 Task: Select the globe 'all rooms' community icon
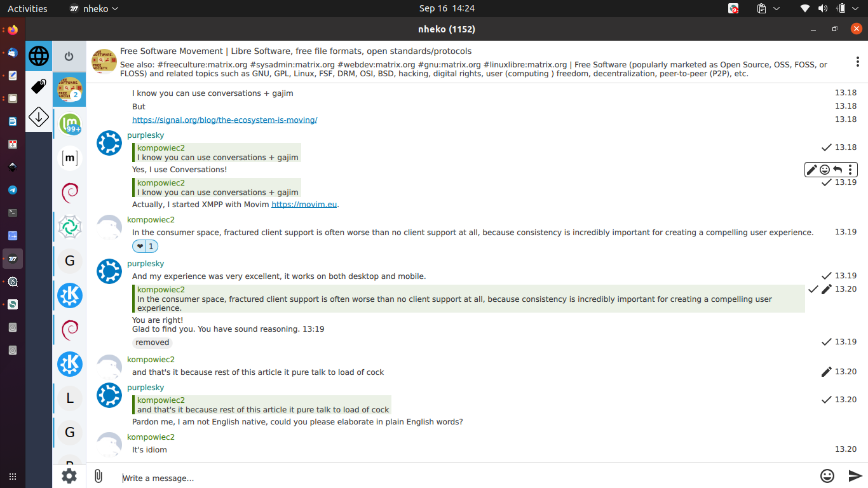click(x=39, y=56)
